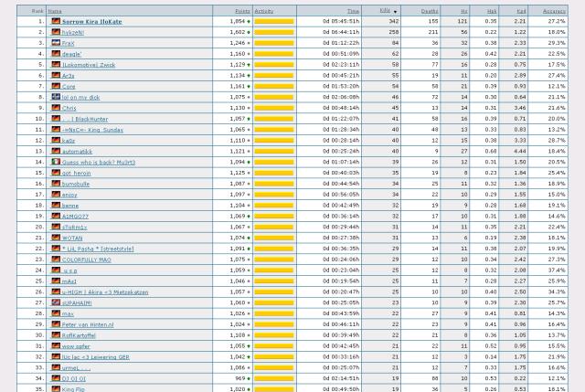Open Peter van Hinten.nl player page
The image size is (585, 392).
tap(88, 324)
